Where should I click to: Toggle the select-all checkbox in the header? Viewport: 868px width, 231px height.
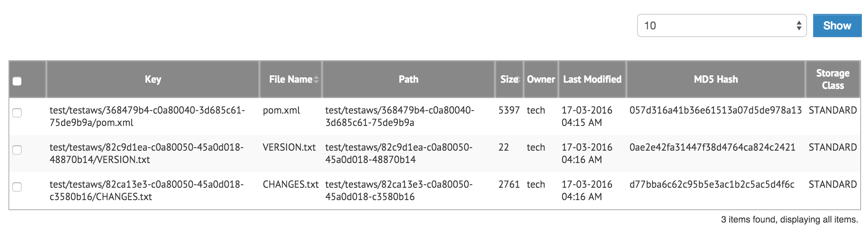coord(17,81)
